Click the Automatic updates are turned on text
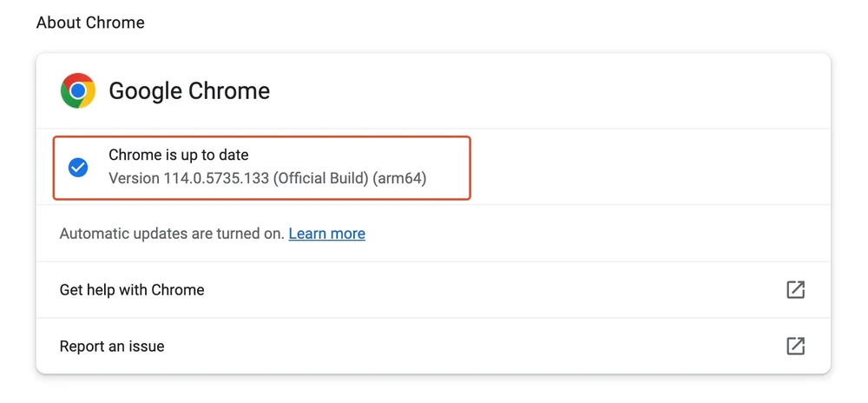Image resolution: width=868 pixels, height=403 pixels. (x=172, y=234)
